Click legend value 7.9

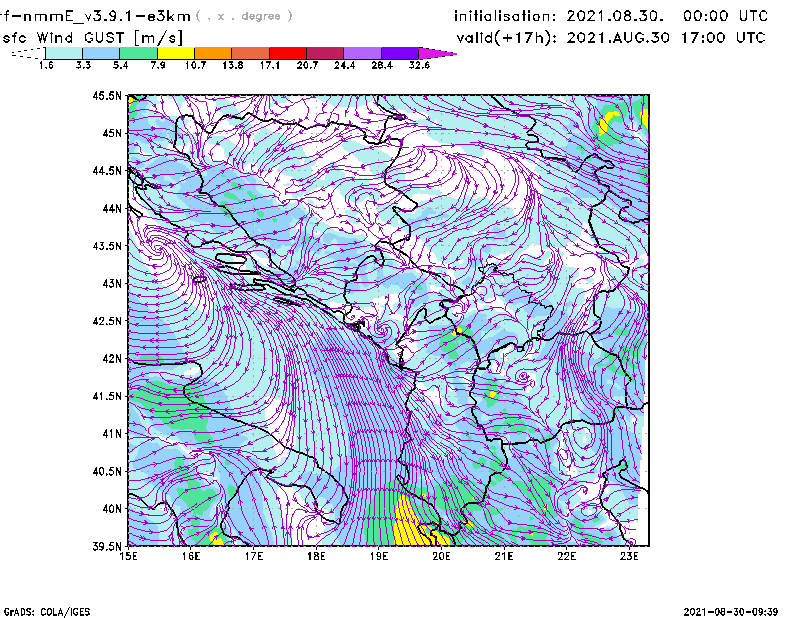(x=158, y=65)
